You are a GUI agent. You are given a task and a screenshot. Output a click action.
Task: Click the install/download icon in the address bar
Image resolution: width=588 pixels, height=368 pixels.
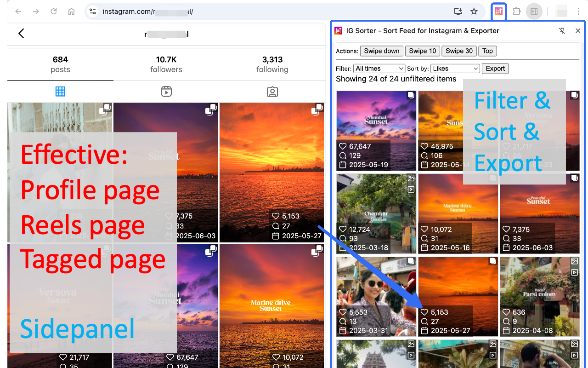click(x=458, y=11)
